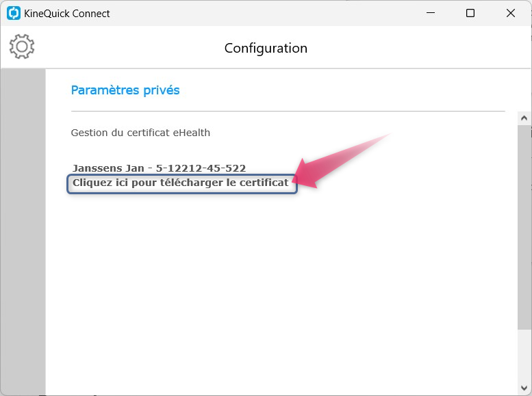Screen dimensions: 532x396
Task: Click the gray left sidebar panel
Action: [x=23, y=232]
